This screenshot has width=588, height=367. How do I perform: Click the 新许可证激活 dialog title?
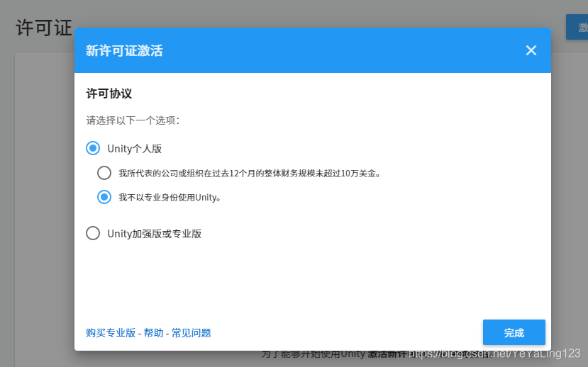point(124,50)
